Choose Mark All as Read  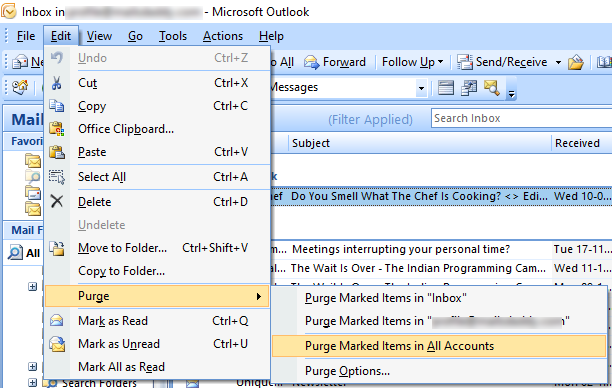(x=157, y=367)
